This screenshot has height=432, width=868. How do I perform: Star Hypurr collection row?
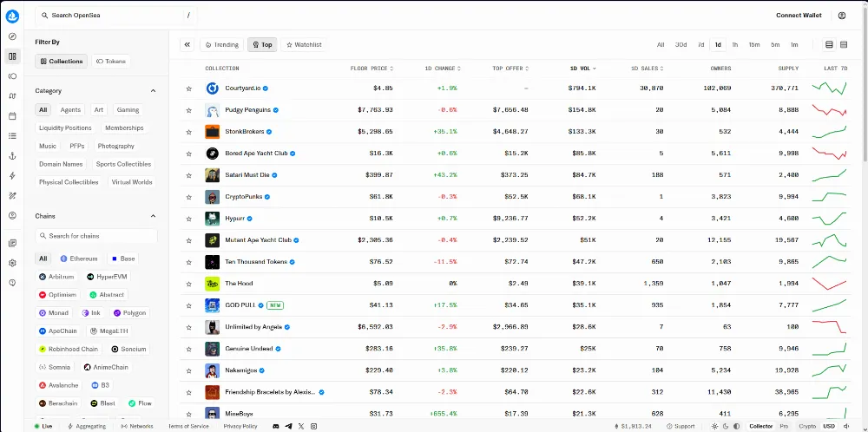pos(188,219)
